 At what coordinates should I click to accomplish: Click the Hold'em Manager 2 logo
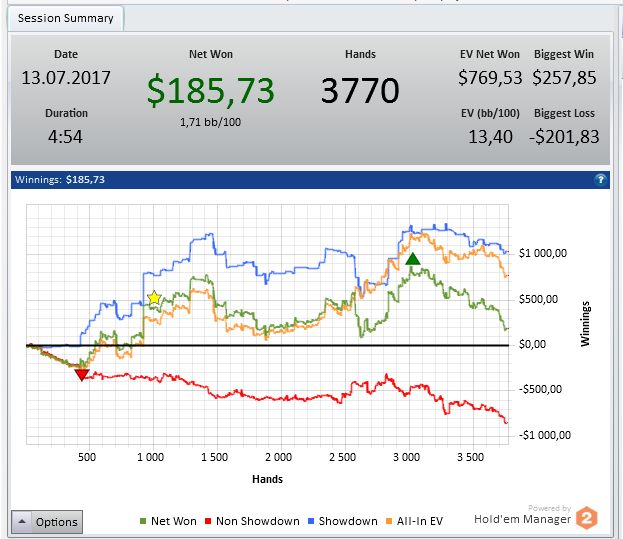click(x=587, y=518)
